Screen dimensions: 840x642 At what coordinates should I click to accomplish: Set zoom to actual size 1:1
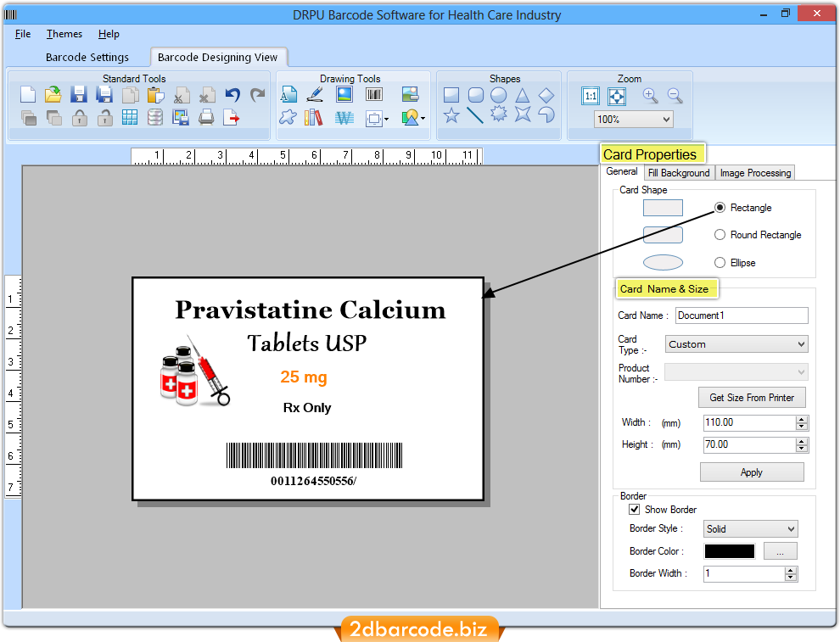[591, 97]
